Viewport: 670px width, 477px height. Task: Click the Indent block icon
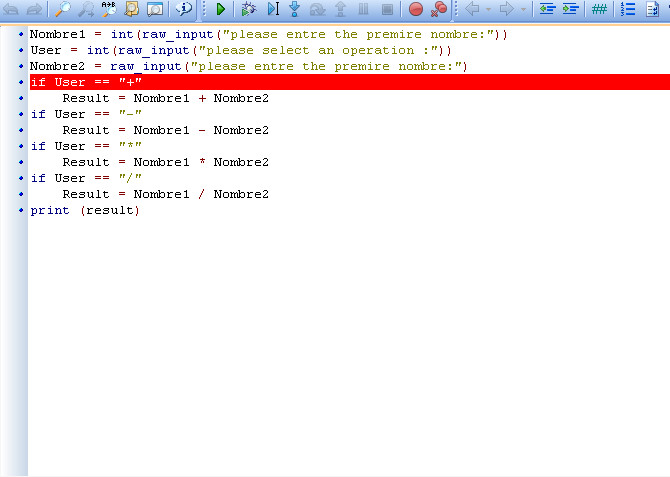570,9
